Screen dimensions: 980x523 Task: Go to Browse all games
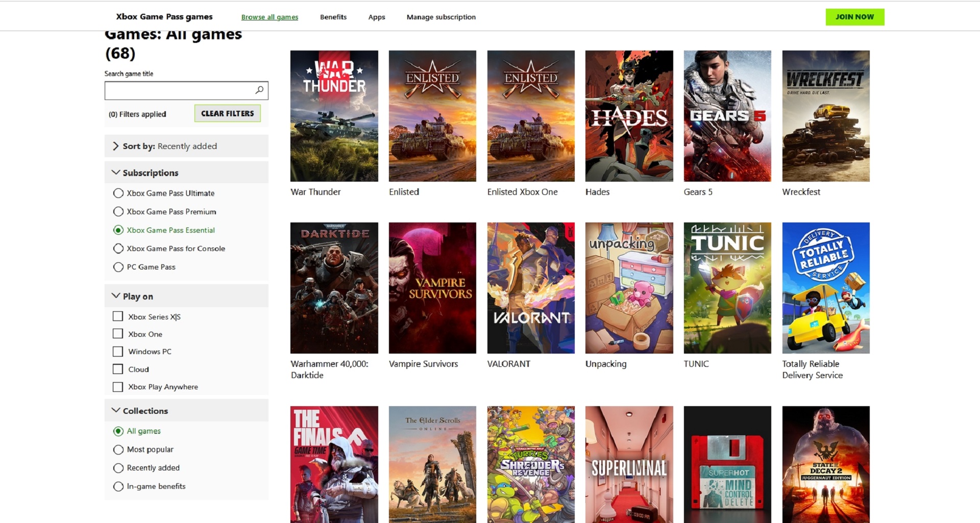[269, 17]
